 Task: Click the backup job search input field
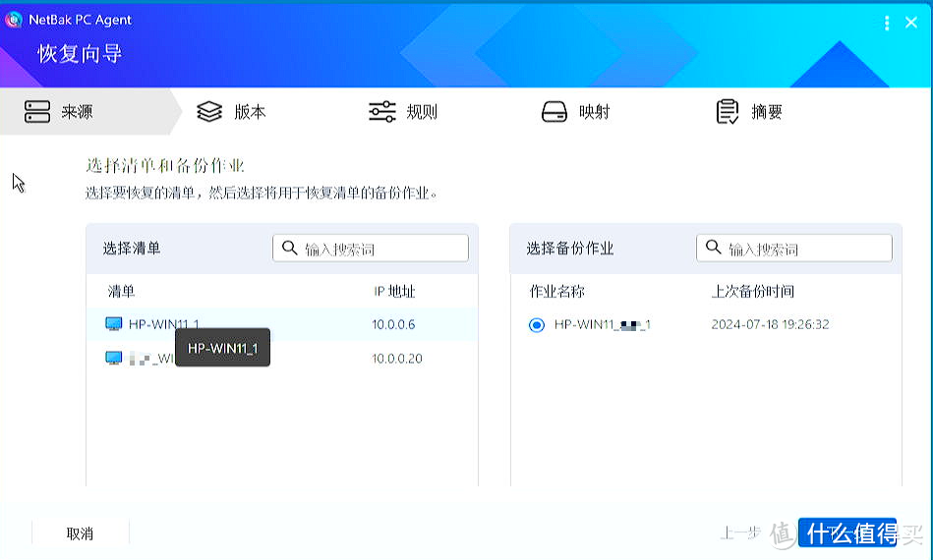(x=793, y=248)
